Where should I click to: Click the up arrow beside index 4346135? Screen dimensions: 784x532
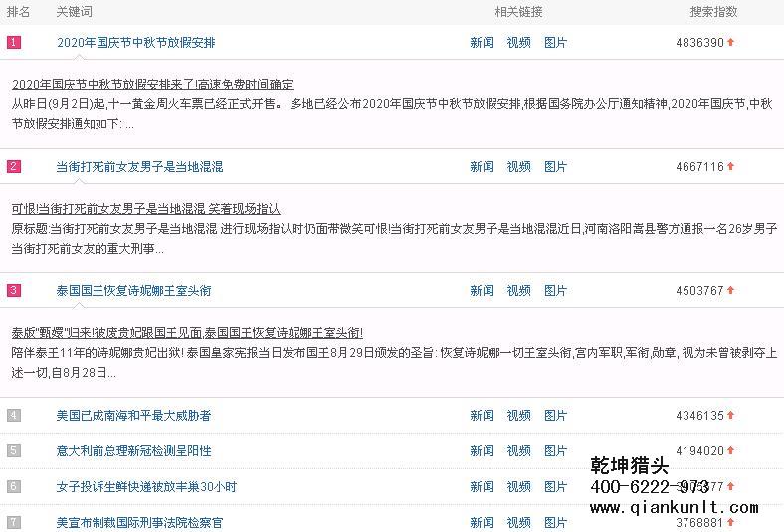point(730,416)
